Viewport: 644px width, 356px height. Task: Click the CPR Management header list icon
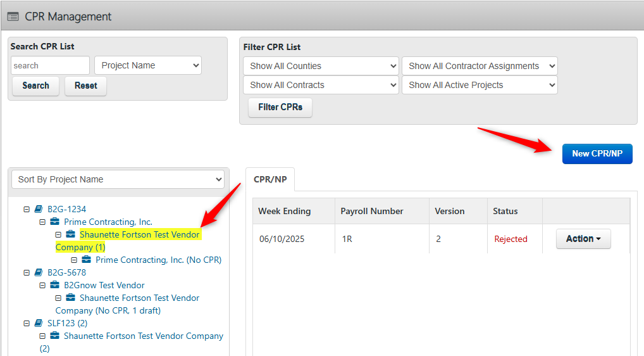pyautogui.click(x=13, y=16)
